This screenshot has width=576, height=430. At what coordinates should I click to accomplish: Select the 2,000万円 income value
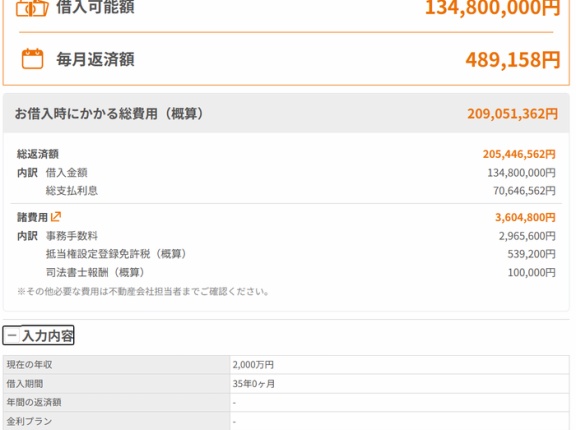click(x=253, y=365)
